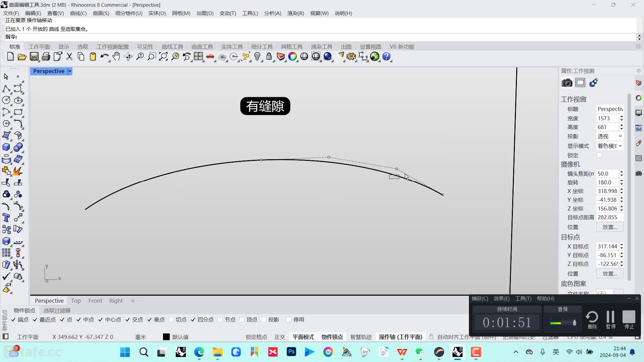Toggle the 交点 osnap checkbox
This screenshot has width=644, height=362.
(127, 320)
